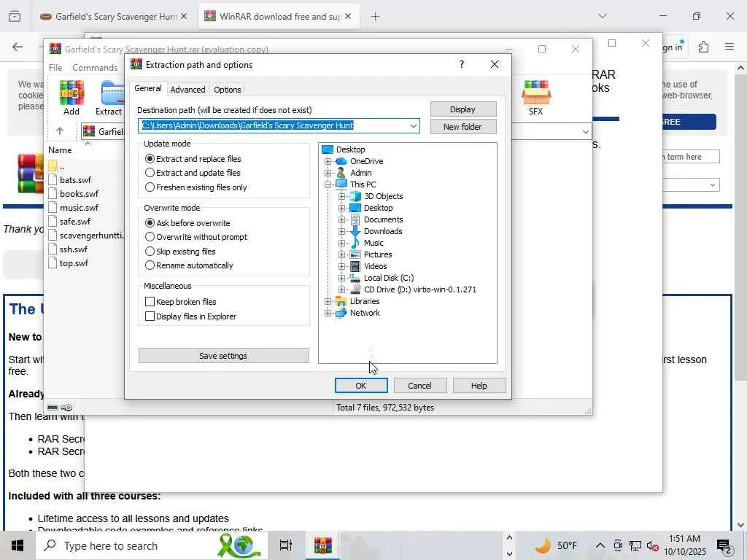Switch to Garfield's Scary Scavenger Hunt browser tab

(113, 16)
